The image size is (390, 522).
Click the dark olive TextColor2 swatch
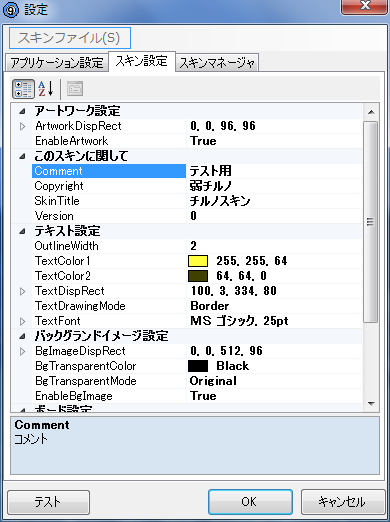198,276
